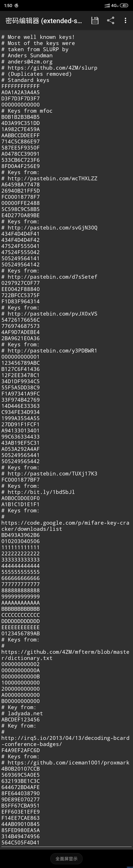The width and height of the screenshot is (133, 868).
Task: Tap the battery indicator in status bar
Action: (124, 5)
